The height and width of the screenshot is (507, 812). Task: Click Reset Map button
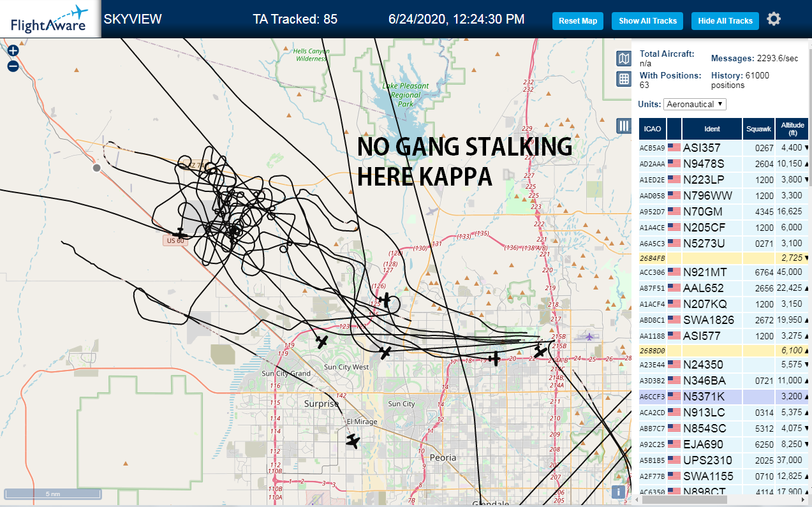(x=578, y=21)
